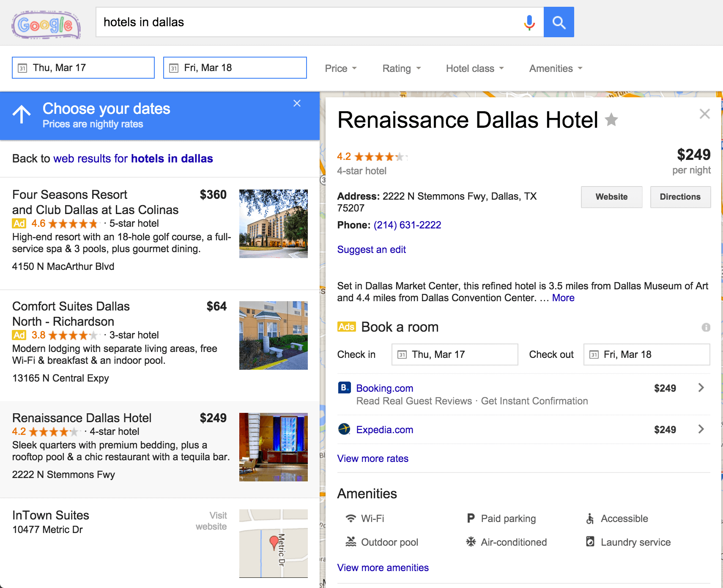Image resolution: width=723 pixels, height=588 pixels.
Task: Click the Accessible amenity icon
Action: point(590,518)
